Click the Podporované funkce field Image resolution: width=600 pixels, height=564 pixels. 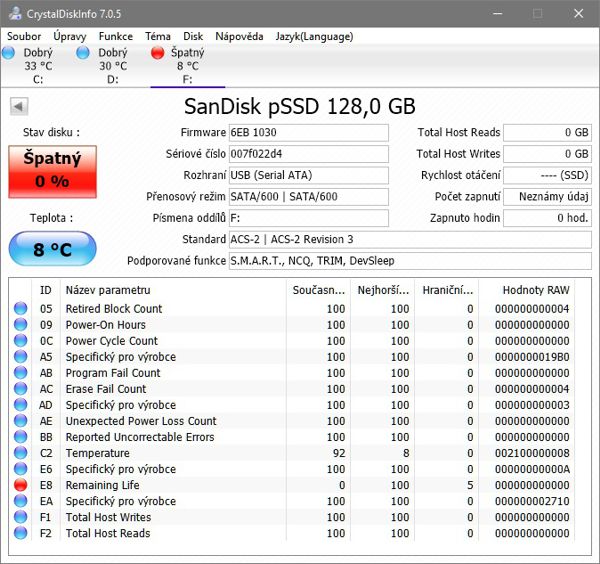(x=410, y=261)
